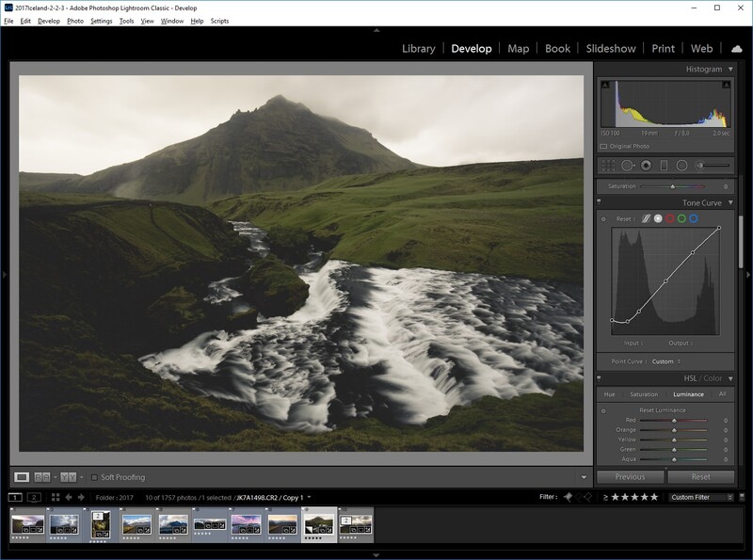Select the white point curve channel
This screenshot has width=753, height=560.
coord(658,219)
